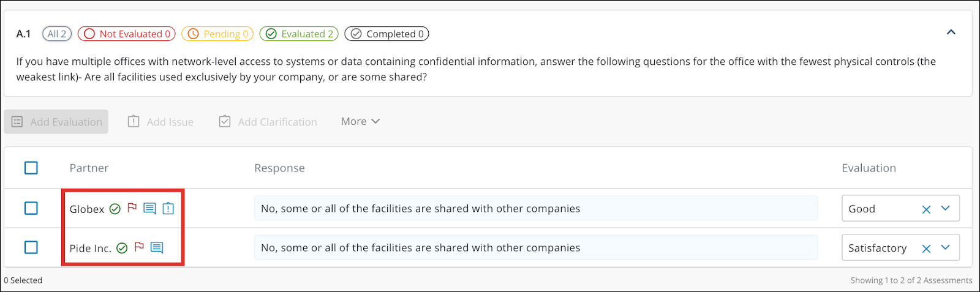Viewport: 980px width, 292px height.
Task: Clear the Good evaluation with X
Action: (926, 209)
